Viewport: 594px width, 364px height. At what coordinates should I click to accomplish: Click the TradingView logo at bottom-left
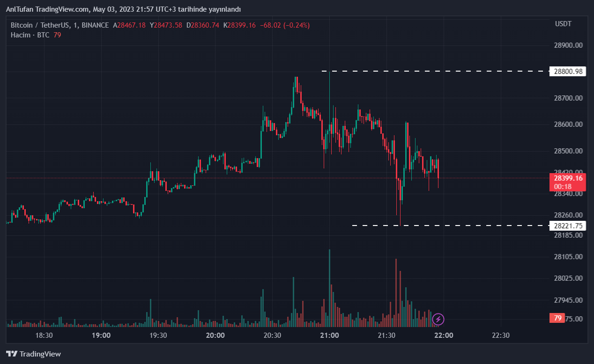point(33,354)
